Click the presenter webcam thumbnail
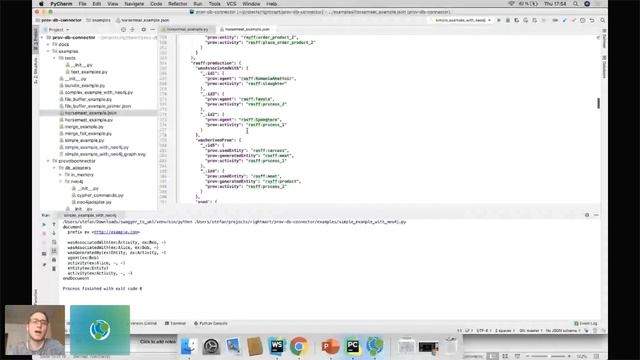 click(x=35, y=330)
